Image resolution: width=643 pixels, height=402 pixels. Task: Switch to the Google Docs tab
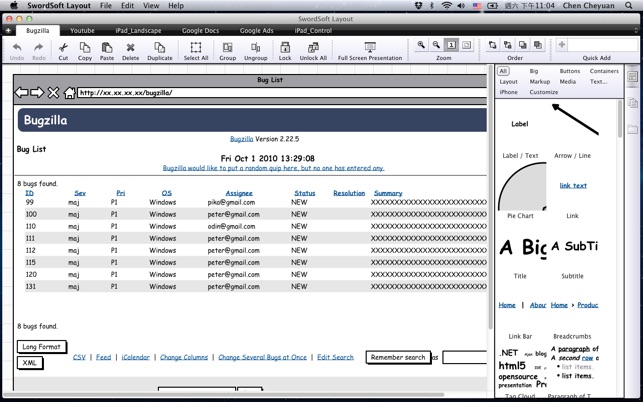pyautogui.click(x=201, y=31)
